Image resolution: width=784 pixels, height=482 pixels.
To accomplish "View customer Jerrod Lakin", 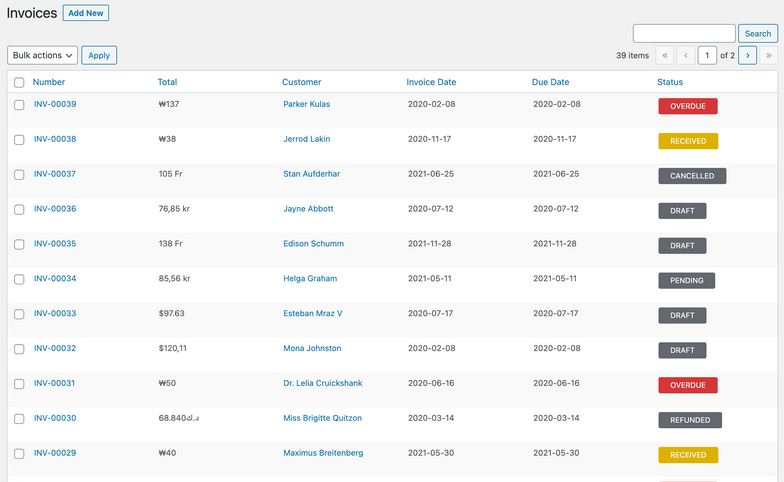I will (306, 139).
